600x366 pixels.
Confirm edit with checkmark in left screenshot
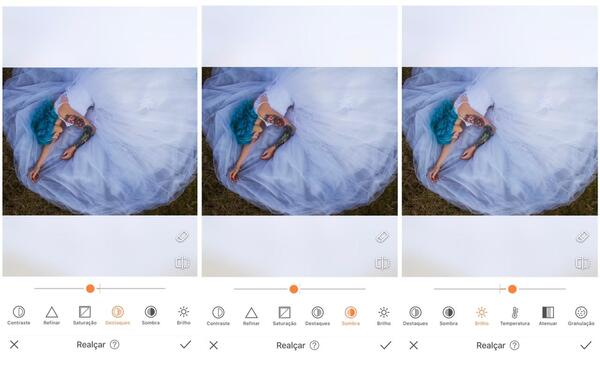(186, 345)
